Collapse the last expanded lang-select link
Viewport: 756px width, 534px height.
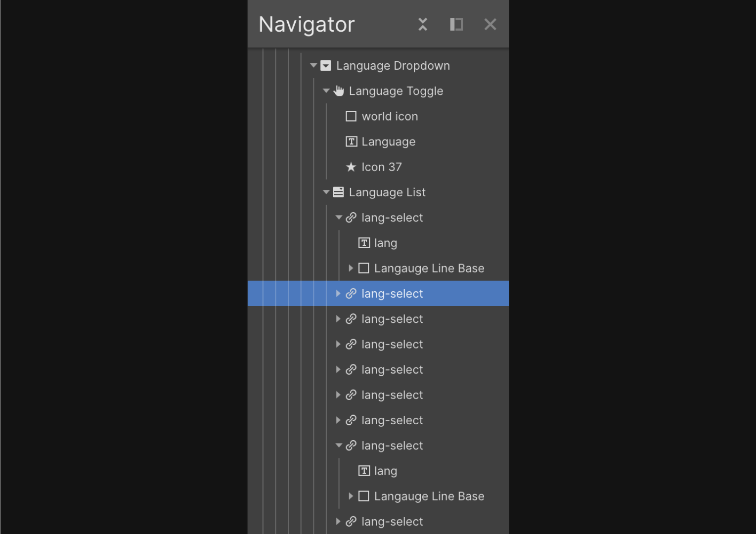click(338, 445)
